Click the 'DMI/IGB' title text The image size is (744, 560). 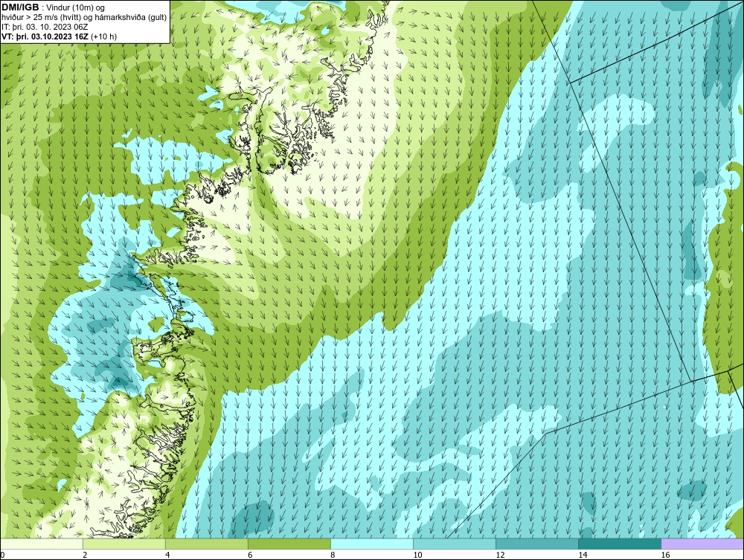click(x=22, y=7)
